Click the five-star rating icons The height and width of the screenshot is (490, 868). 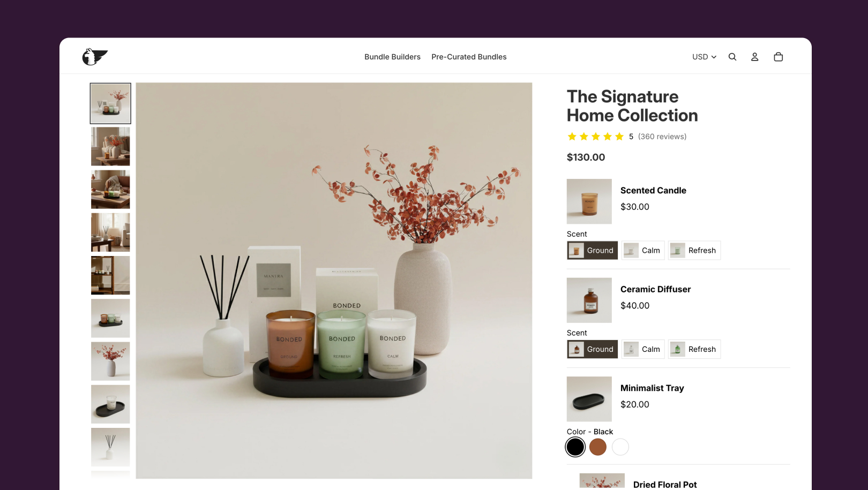(595, 137)
